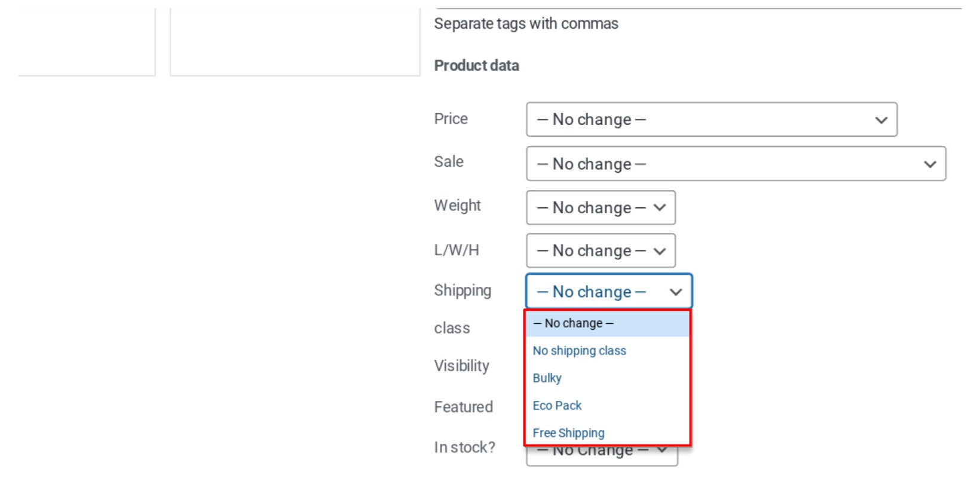Pick "No shipping class" from the open dropdown
This screenshot has width=980, height=478.
click(x=579, y=351)
